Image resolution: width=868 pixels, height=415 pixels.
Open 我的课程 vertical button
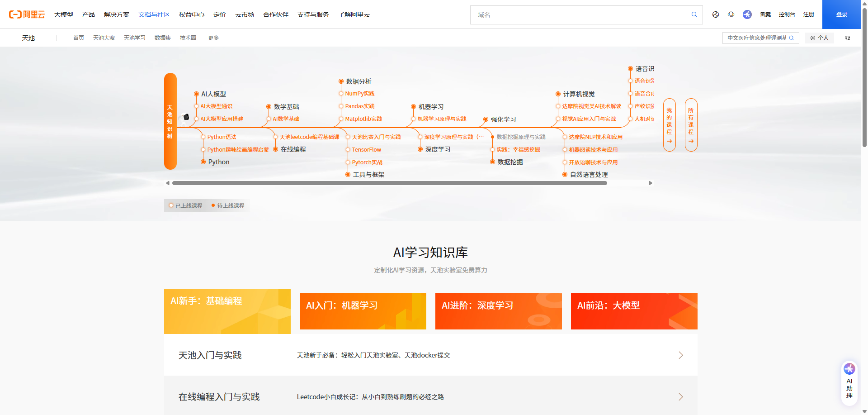pos(669,125)
